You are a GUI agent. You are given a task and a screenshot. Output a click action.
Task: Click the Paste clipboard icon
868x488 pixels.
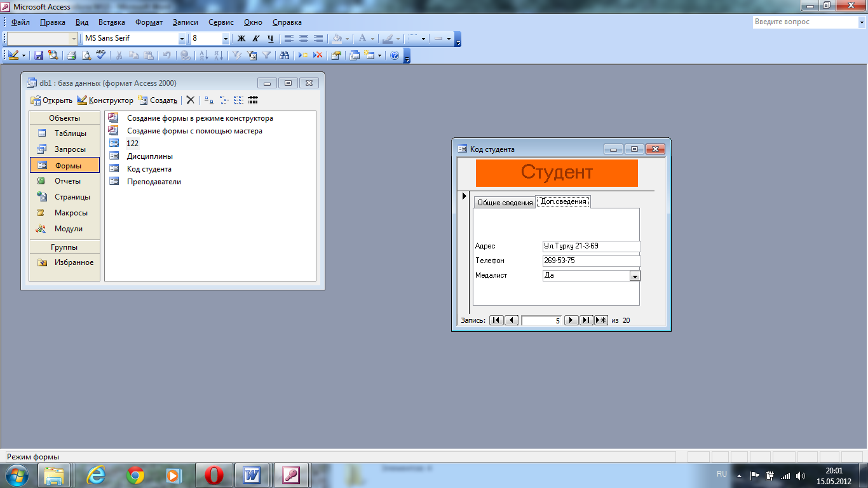point(148,55)
